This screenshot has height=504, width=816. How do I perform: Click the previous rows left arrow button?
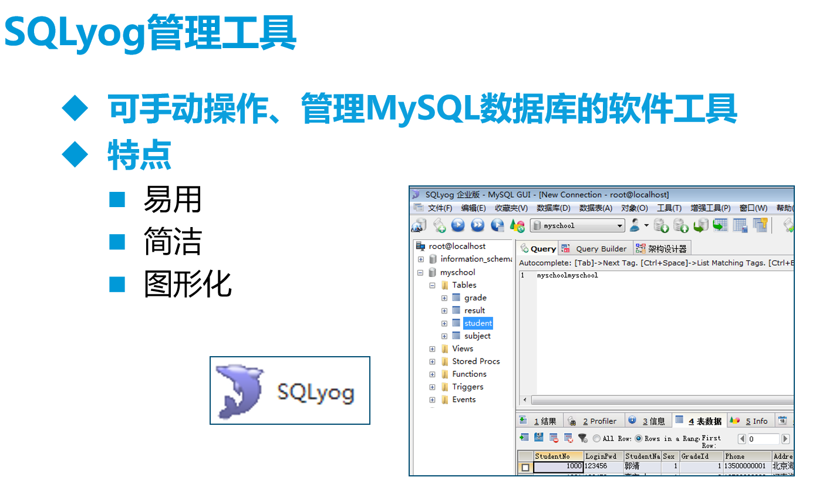click(741, 439)
